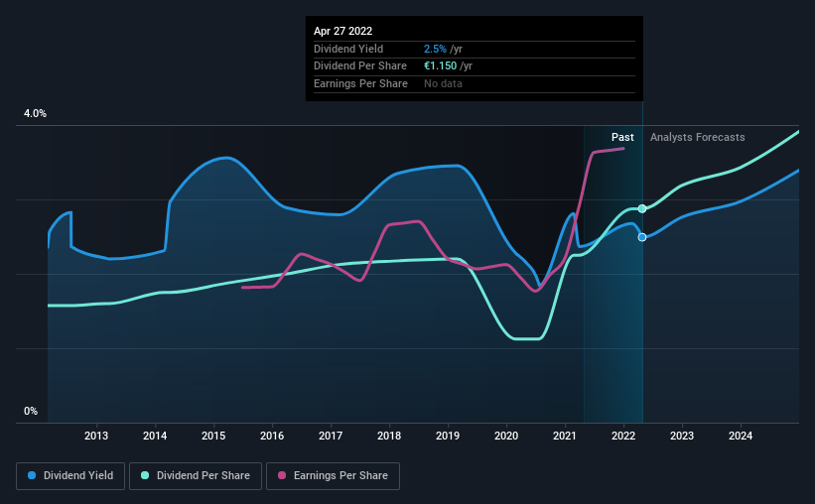The image size is (815, 504).
Task: Toggle the Dividend Yield legend button
Action: pyautogui.click(x=70, y=476)
